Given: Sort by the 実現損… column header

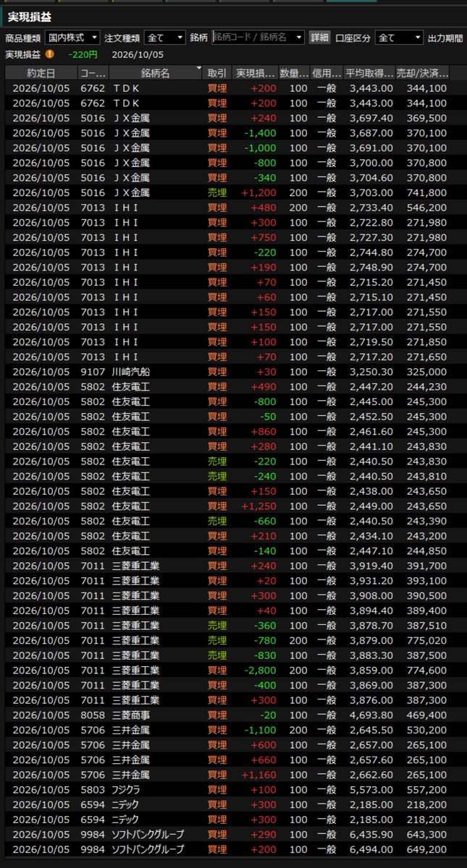Looking at the screenshot, I should coord(255,73).
